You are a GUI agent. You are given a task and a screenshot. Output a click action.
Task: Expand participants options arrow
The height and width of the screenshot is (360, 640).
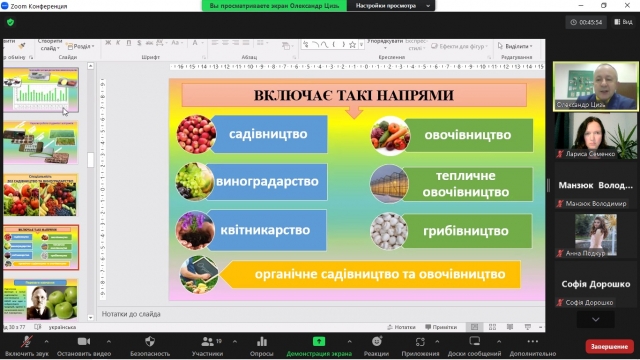point(235,341)
